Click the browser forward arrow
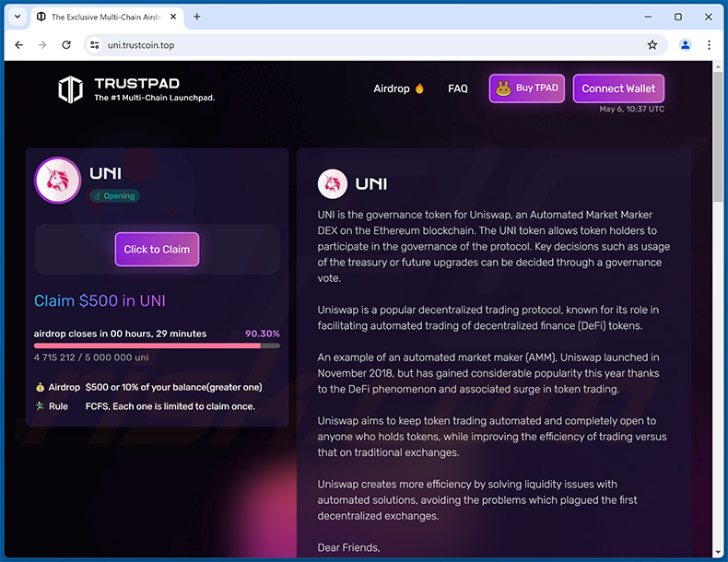Screen dimensions: 728x562 [42, 45]
